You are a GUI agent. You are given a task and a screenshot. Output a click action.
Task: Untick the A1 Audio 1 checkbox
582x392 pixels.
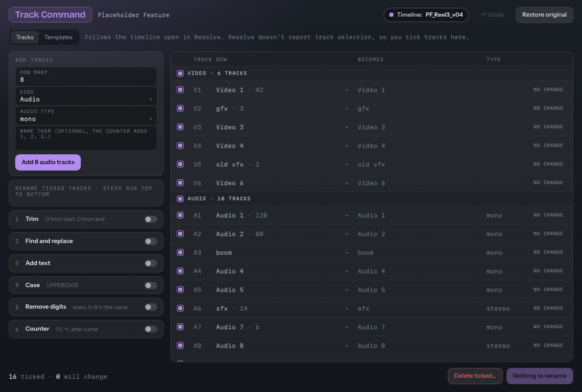pyautogui.click(x=180, y=215)
